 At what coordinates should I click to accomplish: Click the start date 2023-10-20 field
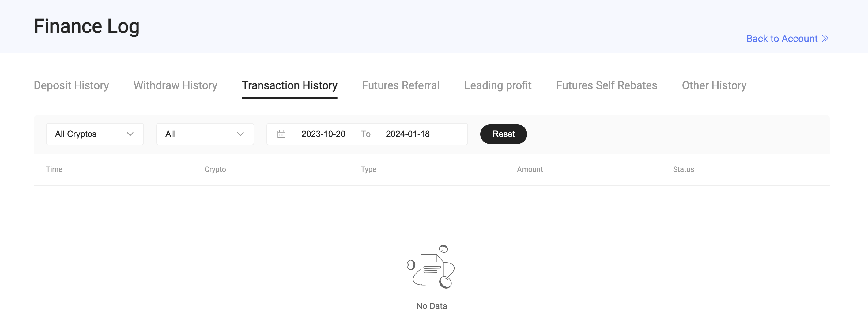click(x=323, y=134)
